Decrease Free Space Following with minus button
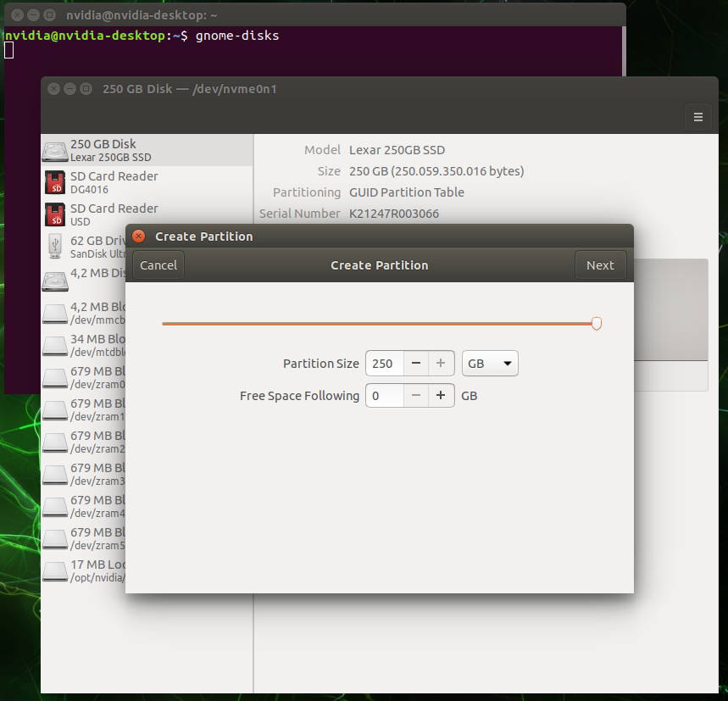 coord(416,396)
